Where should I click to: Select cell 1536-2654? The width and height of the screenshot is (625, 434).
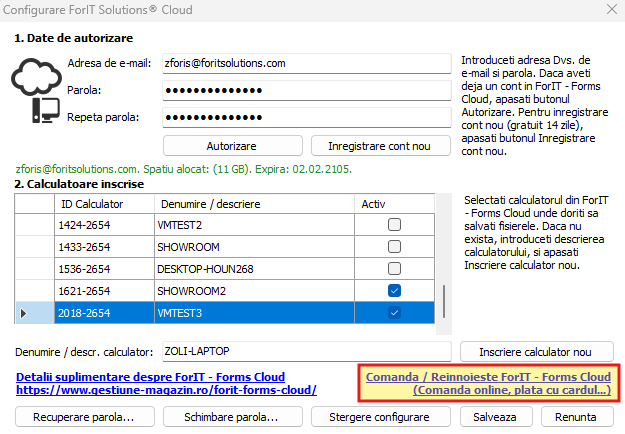tap(104, 269)
